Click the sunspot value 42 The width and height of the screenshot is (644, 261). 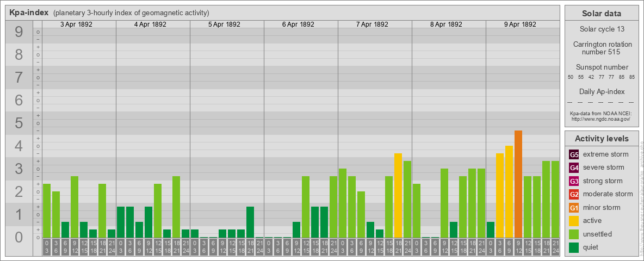[x=591, y=77]
